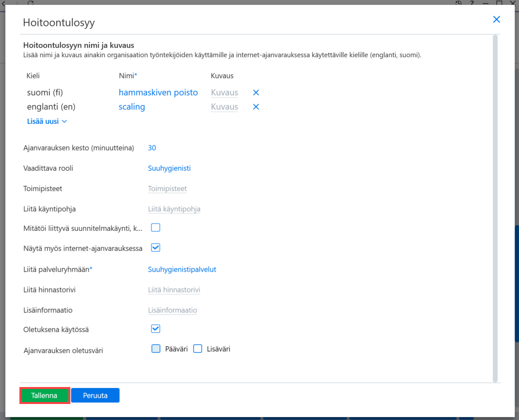This screenshot has width=519, height=420.
Task: Edit the Finnish name hammaskiven poisto
Action: (158, 93)
